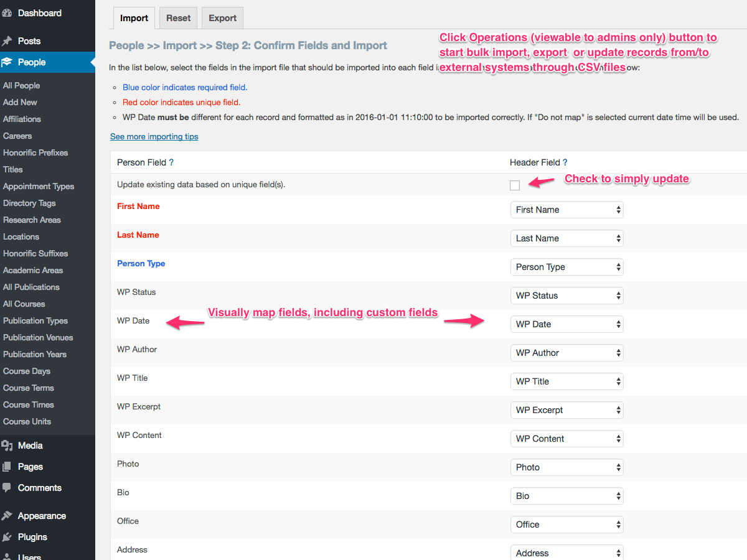Click the Pages icon in sidebar
Screen dimensions: 747x560
[x=7, y=467]
